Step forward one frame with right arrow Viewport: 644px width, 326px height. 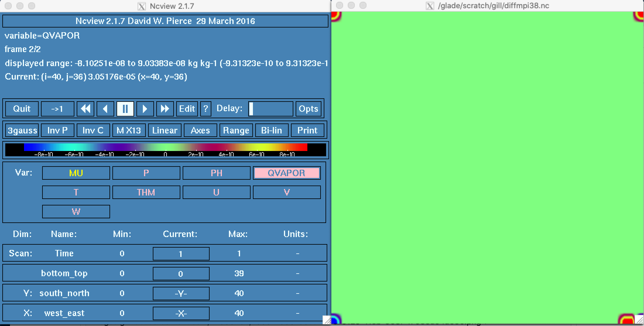click(x=145, y=109)
